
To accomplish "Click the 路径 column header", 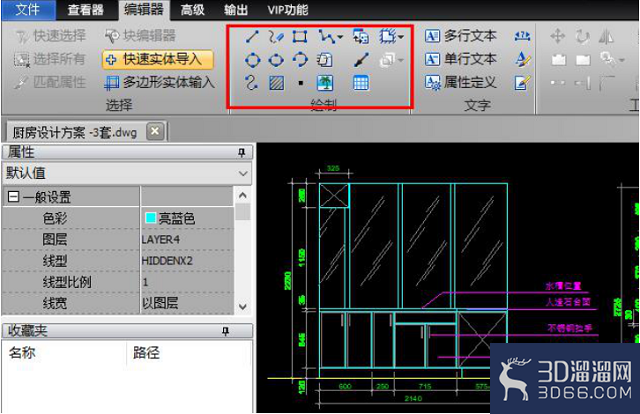I will click(x=146, y=353).
